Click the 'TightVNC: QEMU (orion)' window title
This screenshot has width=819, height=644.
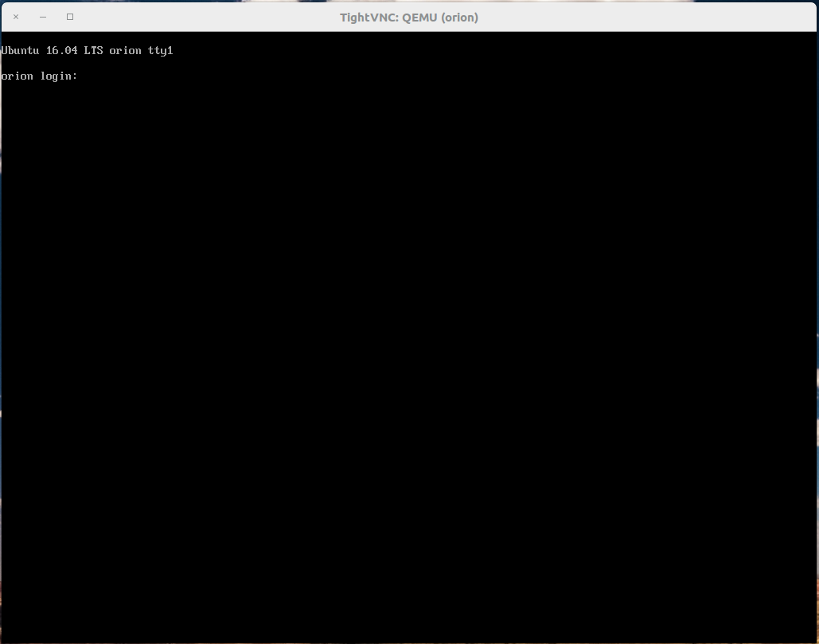pos(409,17)
